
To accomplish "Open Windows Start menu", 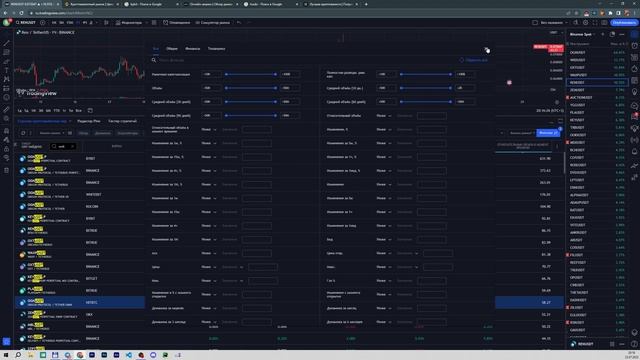I will point(6,355).
